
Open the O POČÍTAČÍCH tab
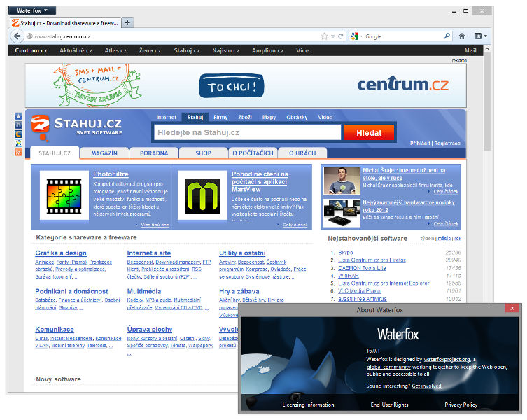pos(253,153)
